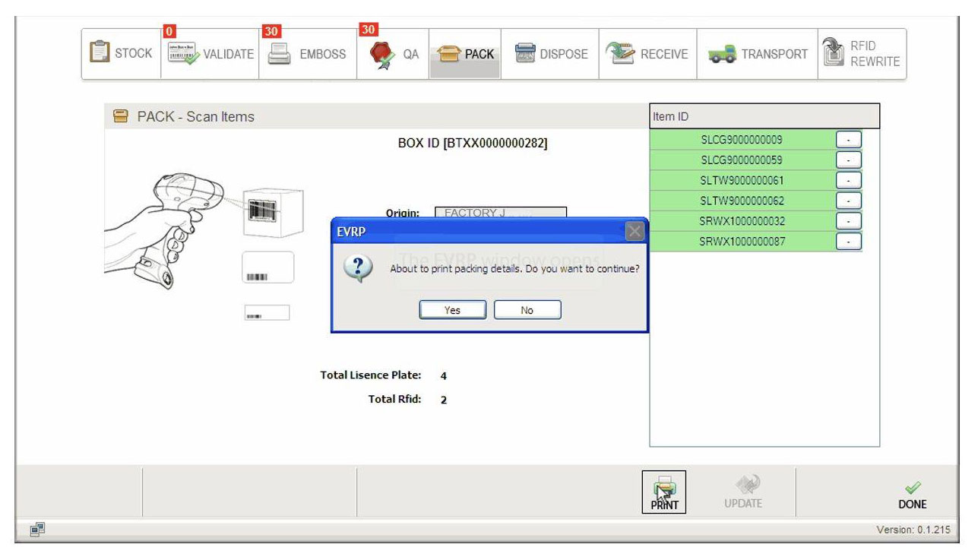Click the red 0 badge on VALIDATE
This screenshot has height=560, width=978.
(x=169, y=31)
